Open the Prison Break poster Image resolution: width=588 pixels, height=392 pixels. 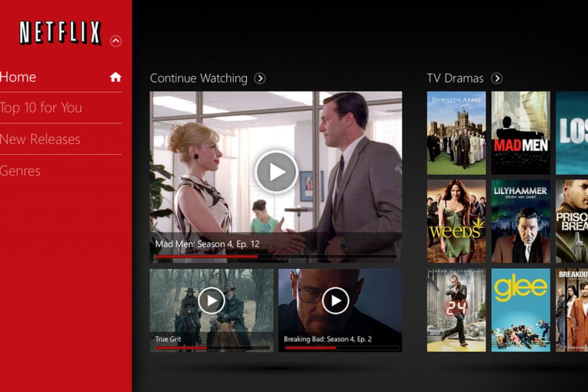tap(572, 221)
